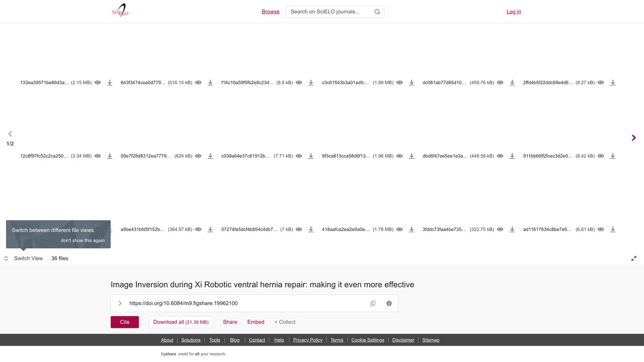Download file c3c61543b3a01adfc
Image resolution: width=644 pixels, height=362 pixels.
pos(412,82)
